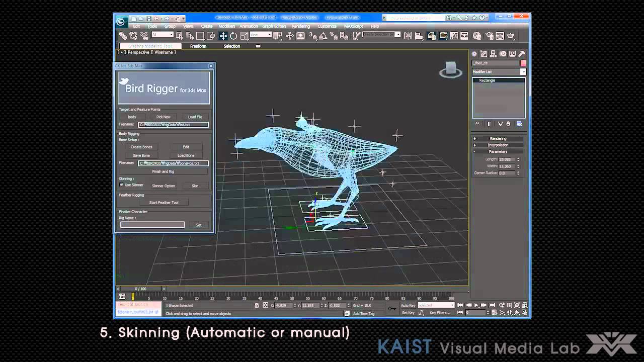Select the Move tool in main toolbar
Screen dimensions: 644x362
coord(223,36)
